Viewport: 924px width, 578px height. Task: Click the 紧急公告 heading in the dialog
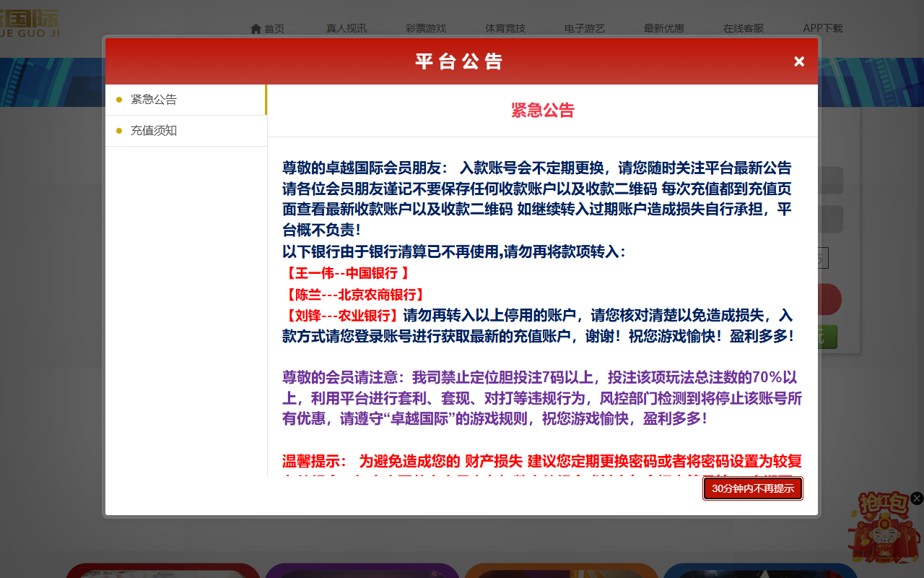click(543, 111)
